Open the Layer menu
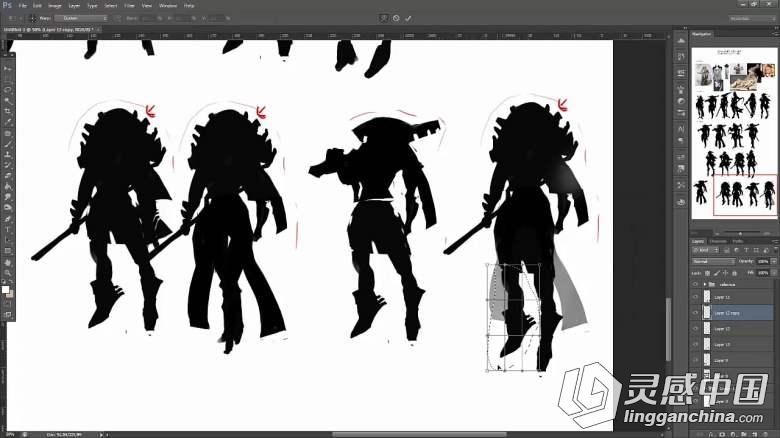Image resolution: width=780 pixels, height=438 pixels. [74, 5]
